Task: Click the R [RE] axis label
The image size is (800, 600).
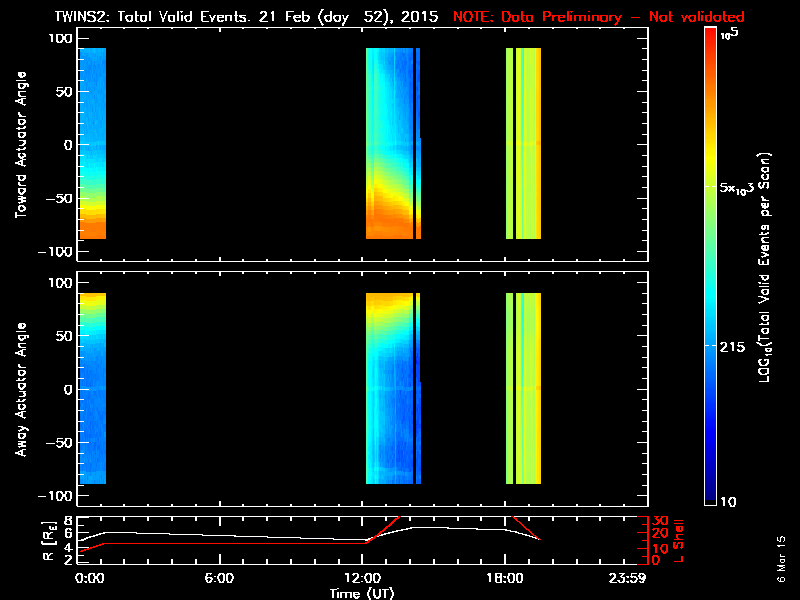Action: click(x=49, y=541)
